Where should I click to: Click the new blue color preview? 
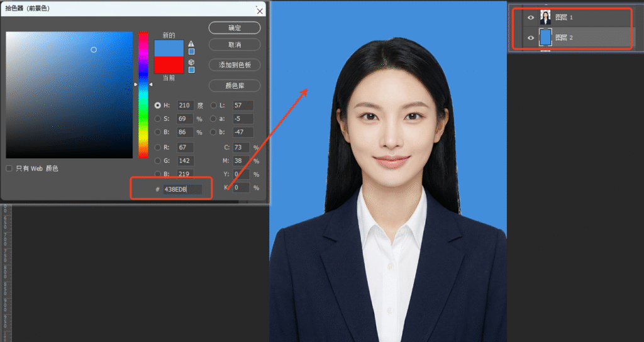169,48
